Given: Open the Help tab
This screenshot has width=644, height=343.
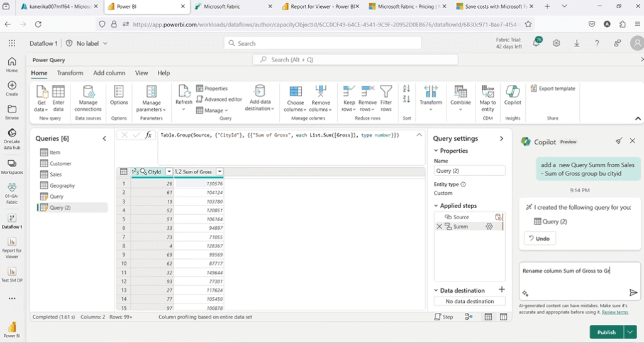Looking at the screenshot, I should pyautogui.click(x=164, y=73).
